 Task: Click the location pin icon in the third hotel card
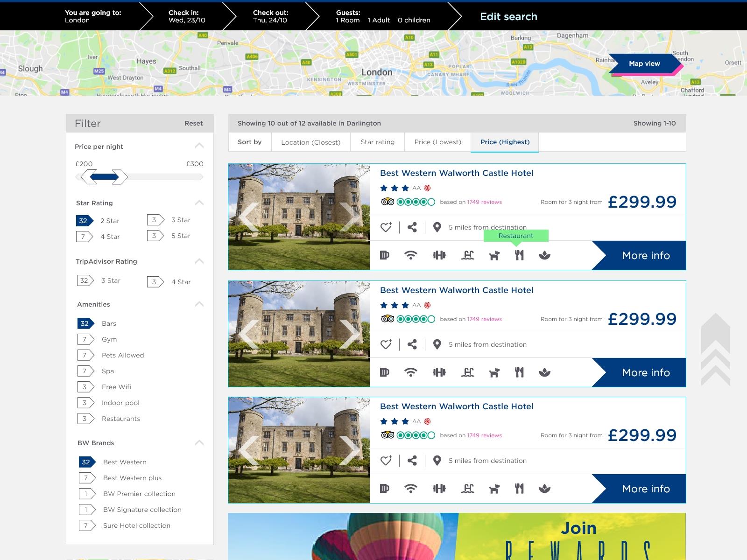coord(437,461)
